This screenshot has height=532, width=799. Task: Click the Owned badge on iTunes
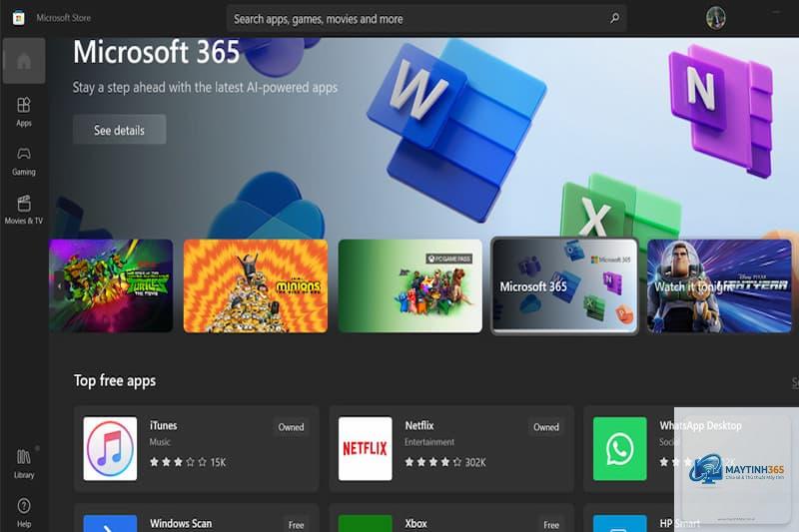click(291, 427)
